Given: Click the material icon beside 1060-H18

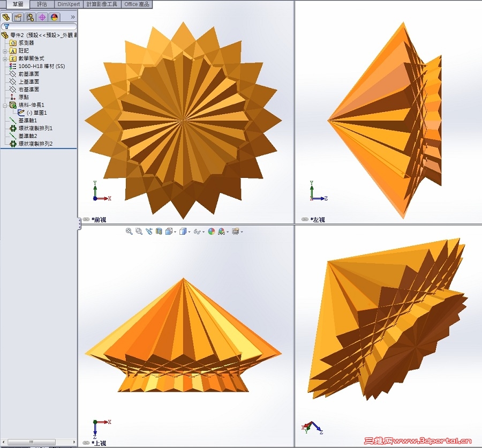Looking at the screenshot, I should tap(13, 66).
